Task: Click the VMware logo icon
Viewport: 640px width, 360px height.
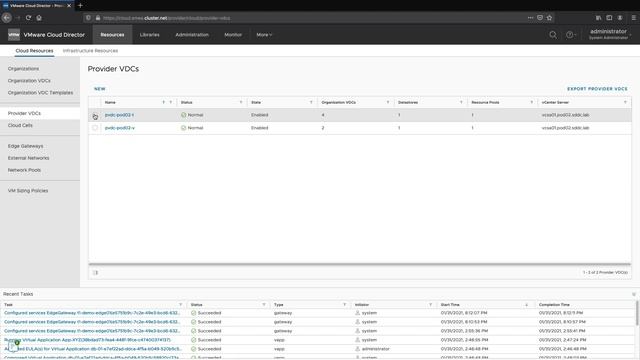Action: (14, 35)
